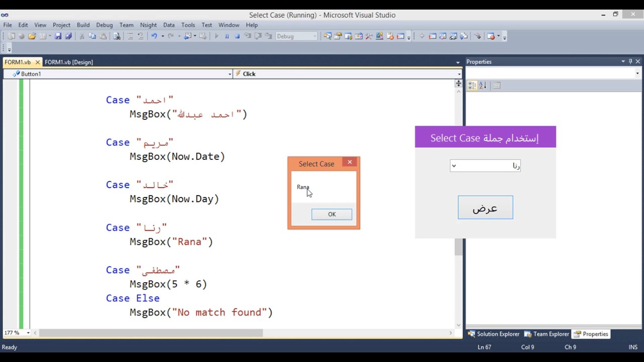The image size is (644, 362).
Task: Click the Navigate Backward icon
Action: (187, 36)
